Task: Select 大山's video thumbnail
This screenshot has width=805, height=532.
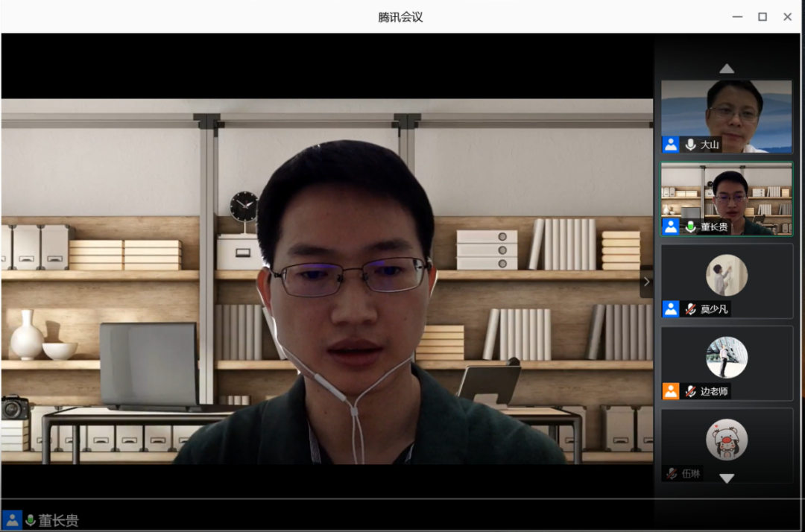Action: click(726, 115)
